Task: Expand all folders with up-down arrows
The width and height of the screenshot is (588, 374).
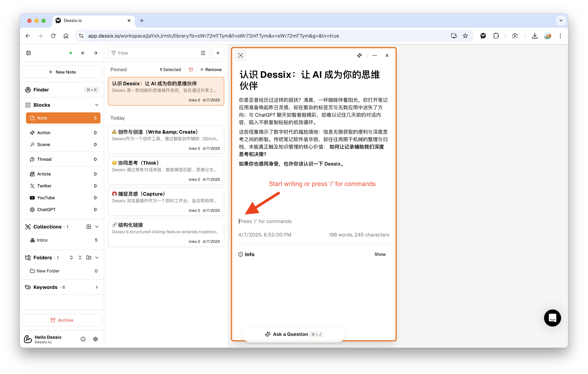Action: click(x=71, y=258)
